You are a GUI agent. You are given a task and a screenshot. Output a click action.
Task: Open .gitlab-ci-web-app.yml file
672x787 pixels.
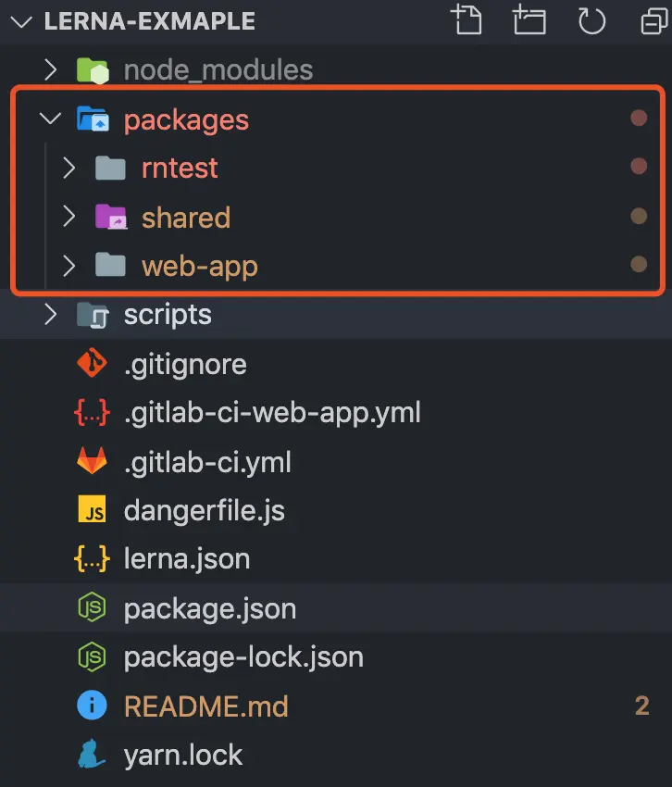point(272,412)
